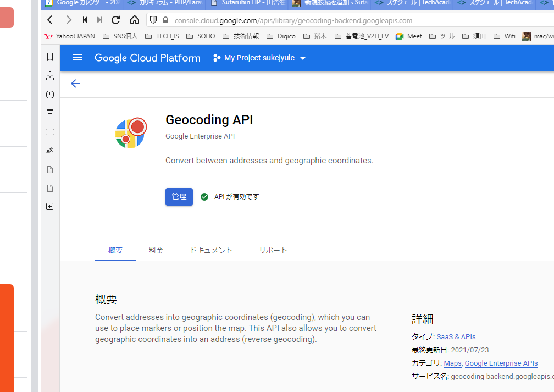Click the Google Cloud Platform logo text

pos(147,58)
